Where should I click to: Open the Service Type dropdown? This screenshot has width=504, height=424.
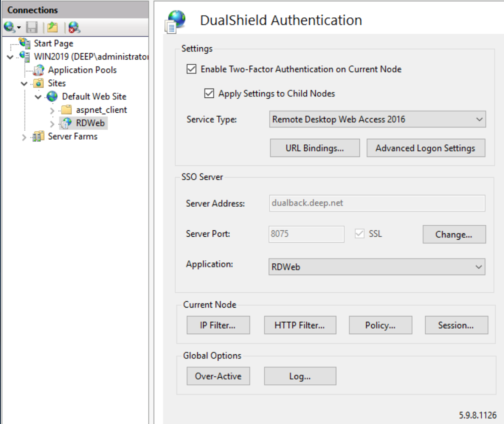click(x=377, y=119)
